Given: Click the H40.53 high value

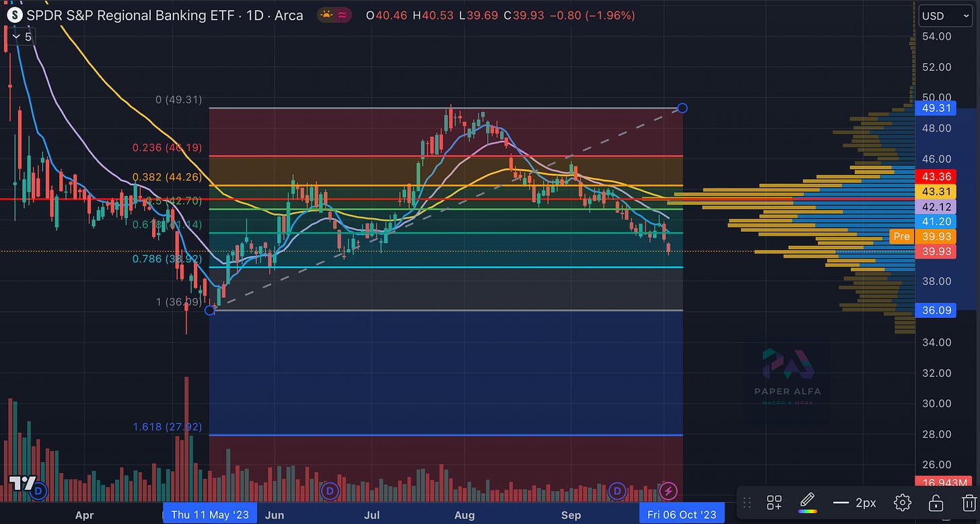Looking at the screenshot, I should (434, 15).
